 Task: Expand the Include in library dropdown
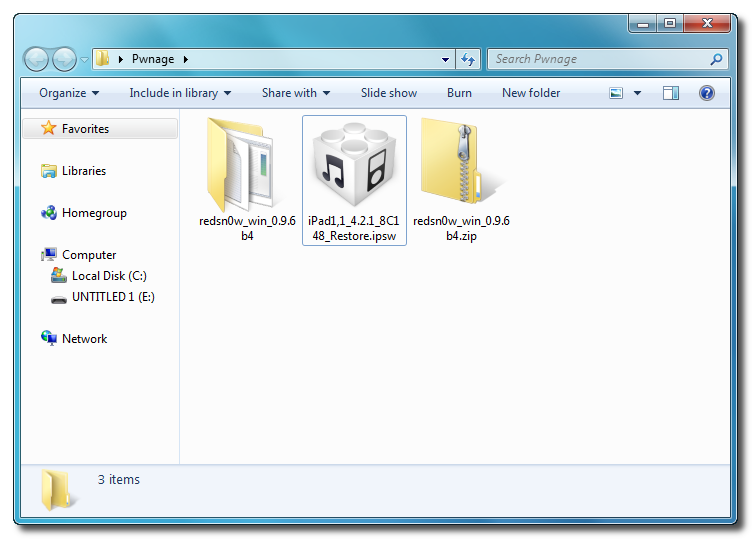click(180, 93)
